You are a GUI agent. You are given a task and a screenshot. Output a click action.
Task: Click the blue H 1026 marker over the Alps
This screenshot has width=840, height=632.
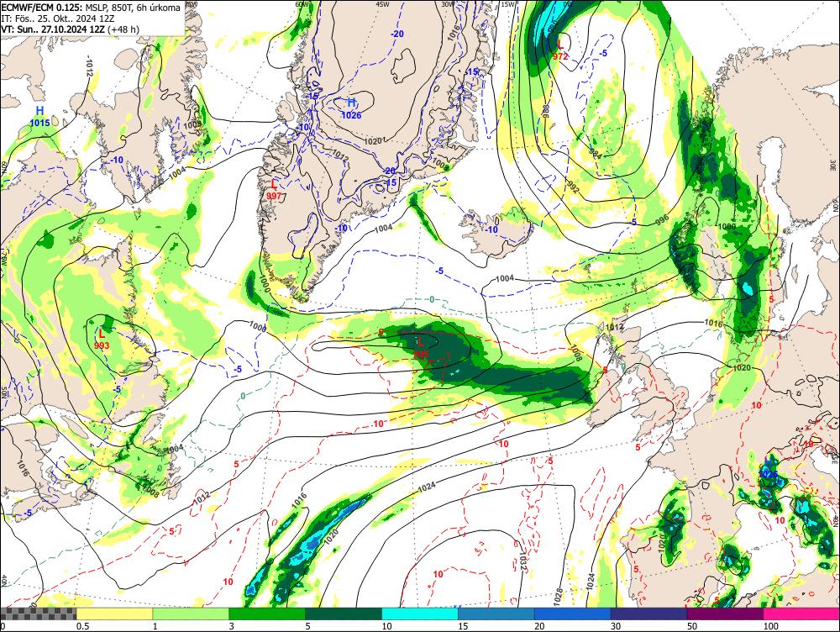coord(769,467)
